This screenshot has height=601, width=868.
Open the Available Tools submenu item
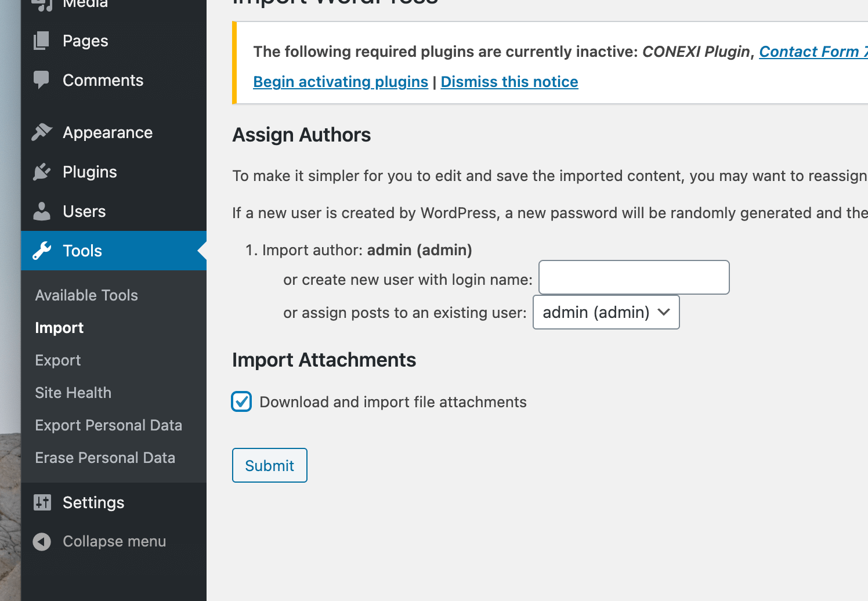click(86, 295)
